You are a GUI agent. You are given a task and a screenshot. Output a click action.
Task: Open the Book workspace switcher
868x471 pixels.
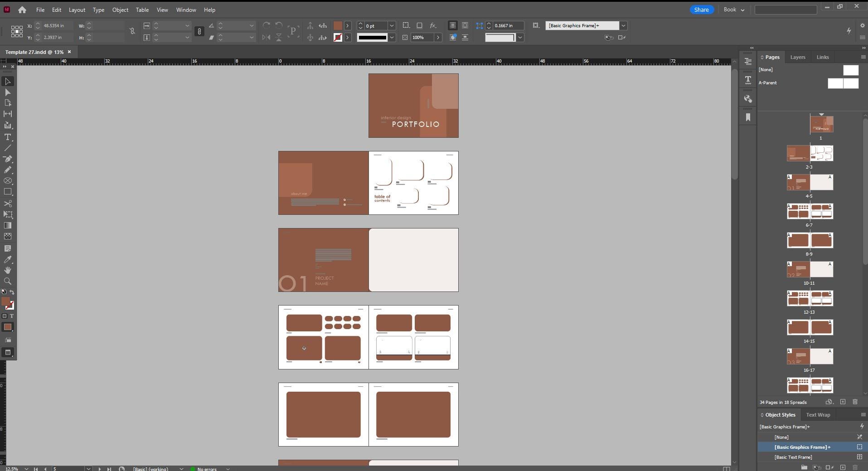tap(734, 10)
